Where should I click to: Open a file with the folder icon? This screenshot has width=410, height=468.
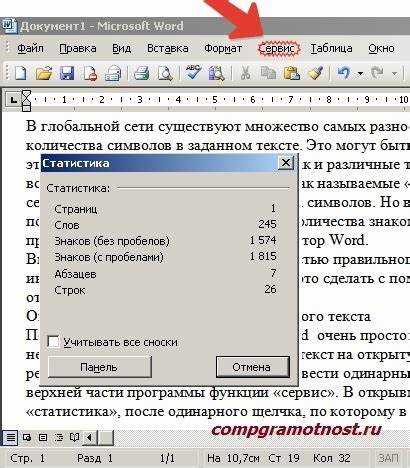(44, 73)
